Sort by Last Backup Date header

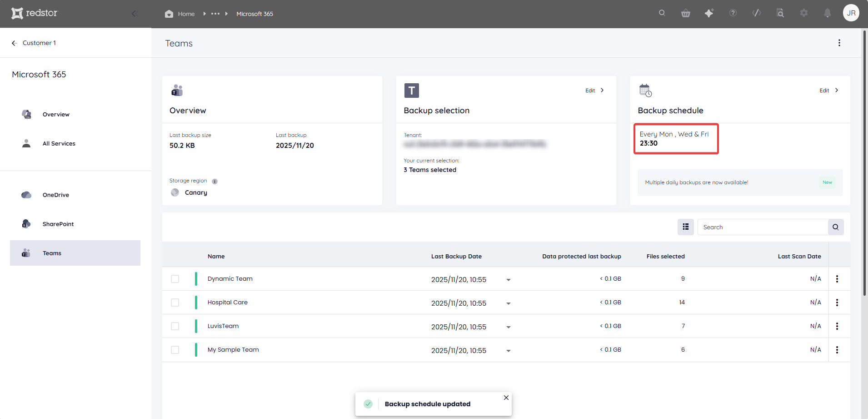click(x=456, y=256)
